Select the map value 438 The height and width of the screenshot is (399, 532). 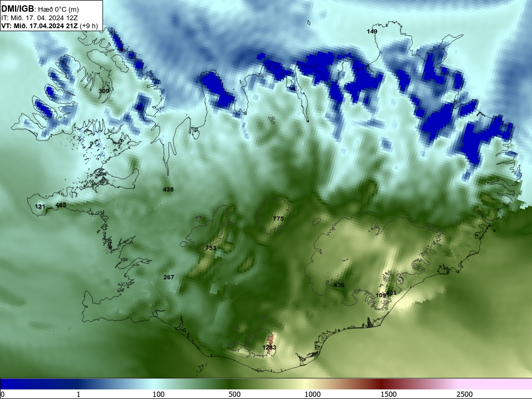(x=168, y=189)
